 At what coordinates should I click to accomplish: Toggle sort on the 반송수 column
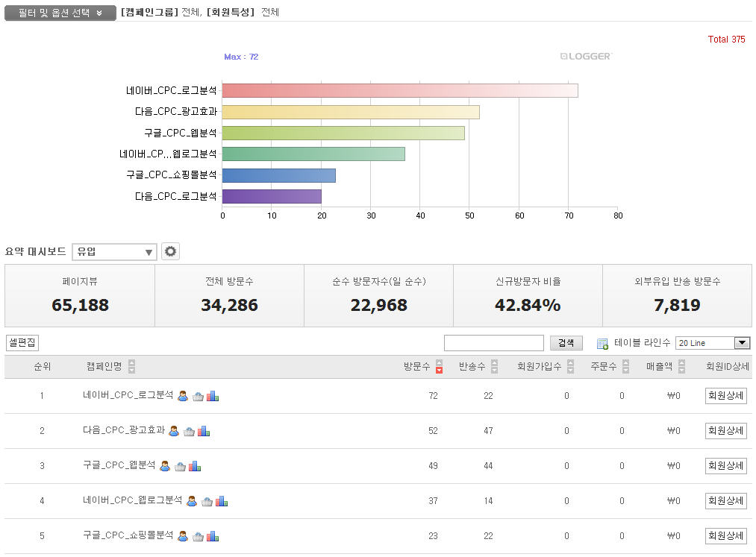pos(494,367)
